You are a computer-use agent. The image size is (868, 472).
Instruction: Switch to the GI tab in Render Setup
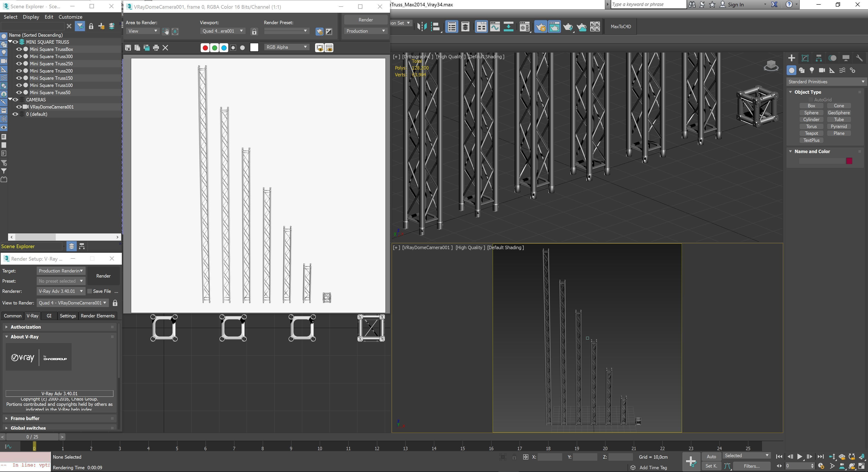click(x=49, y=316)
